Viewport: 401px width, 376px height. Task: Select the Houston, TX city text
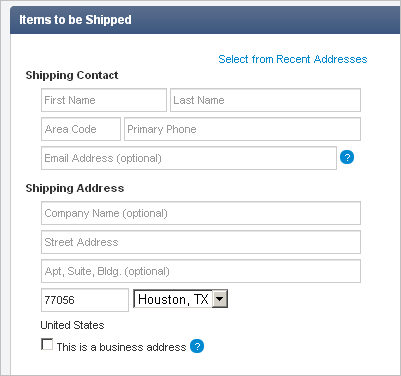click(x=173, y=299)
